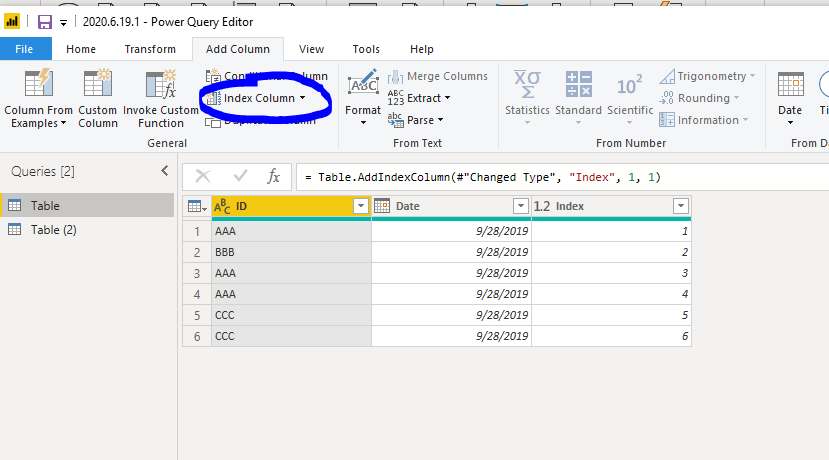Confirm formula with checkmark icon
Image resolution: width=829 pixels, height=460 pixels.
coord(241,176)
